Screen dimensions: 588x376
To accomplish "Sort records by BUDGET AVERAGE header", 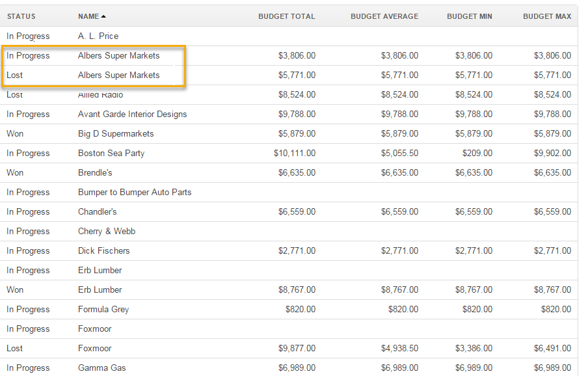I will pos(384,16).
